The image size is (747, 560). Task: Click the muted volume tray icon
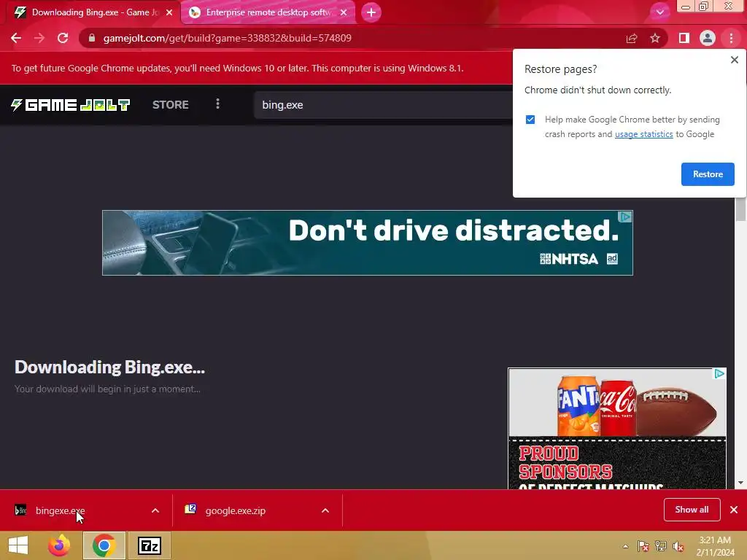tap(678, 546)
